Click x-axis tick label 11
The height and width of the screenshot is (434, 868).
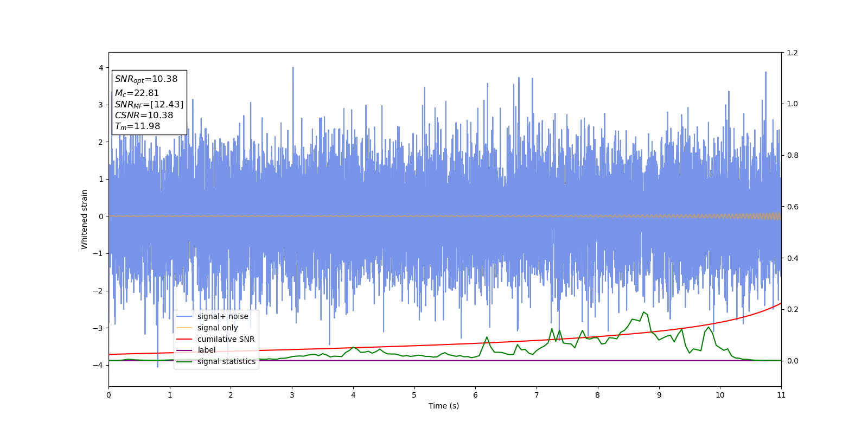coord(781,395)
